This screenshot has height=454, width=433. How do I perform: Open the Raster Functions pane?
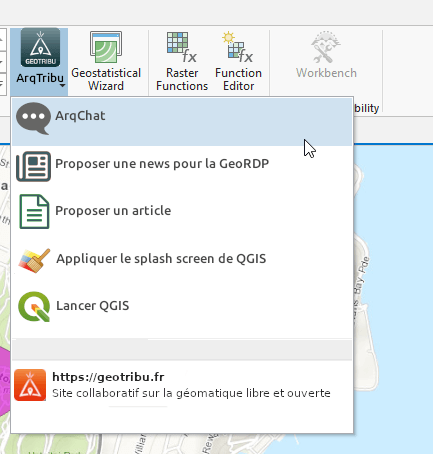tap(182, 62)
